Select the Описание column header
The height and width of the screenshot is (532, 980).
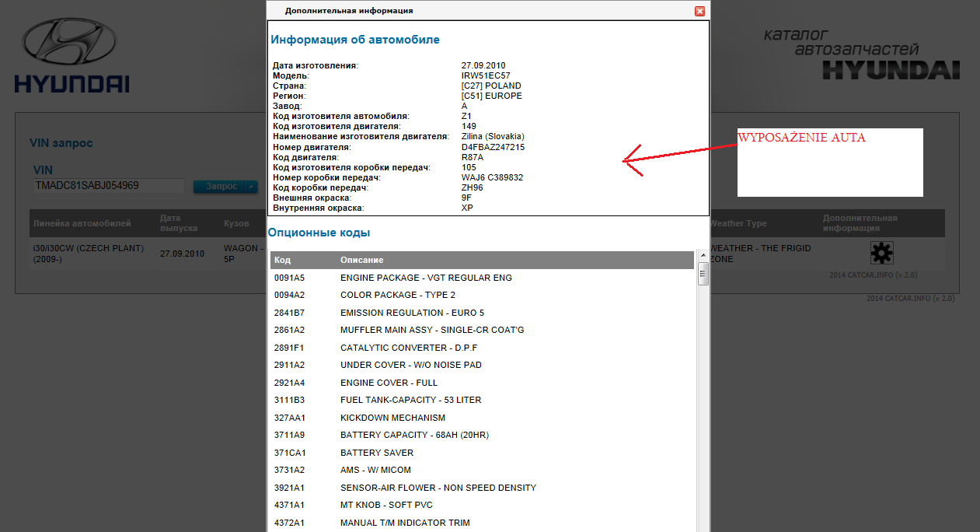(362, 260)
